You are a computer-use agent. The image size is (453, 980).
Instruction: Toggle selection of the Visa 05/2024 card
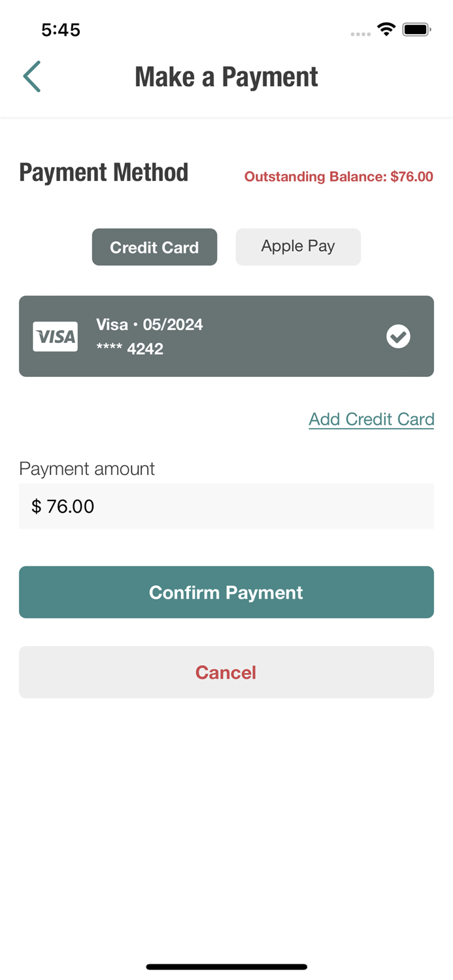[226, 336]
